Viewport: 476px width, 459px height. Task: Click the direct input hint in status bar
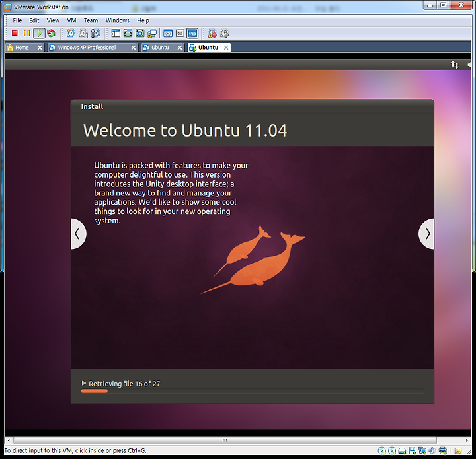pyautogui.click(x=75, y=450)
